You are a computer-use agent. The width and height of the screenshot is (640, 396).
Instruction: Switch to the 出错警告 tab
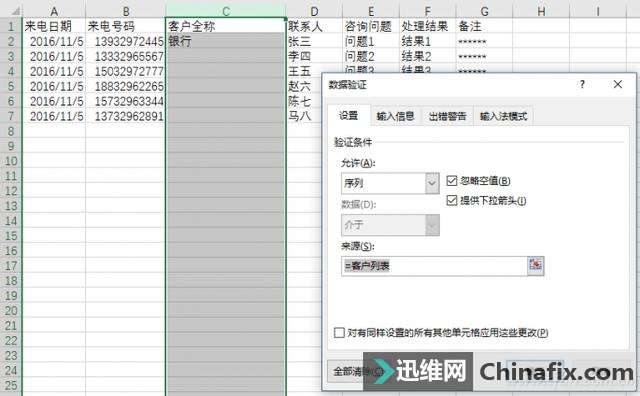click(447, 116)
